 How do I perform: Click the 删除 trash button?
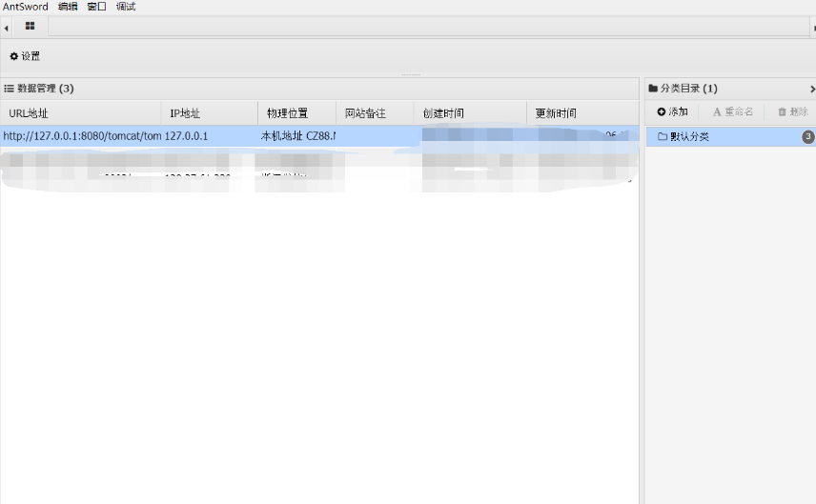coord(792,111)
